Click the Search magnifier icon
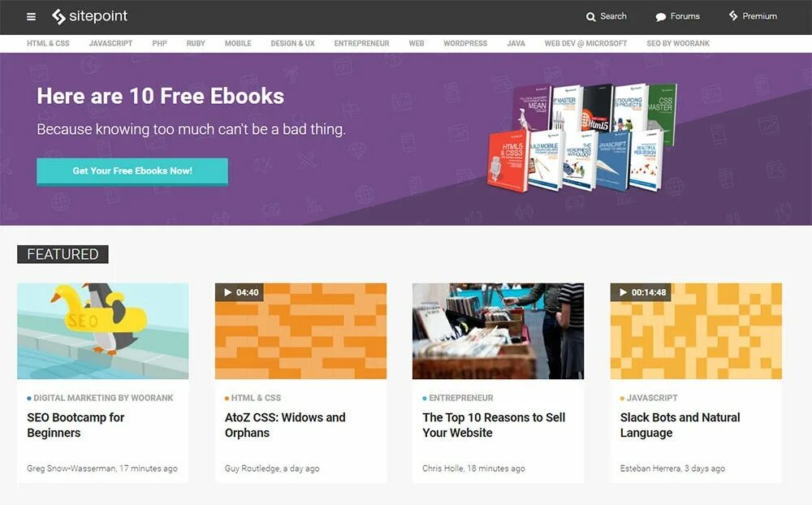 pyautogui.click(x=590, y=16)
